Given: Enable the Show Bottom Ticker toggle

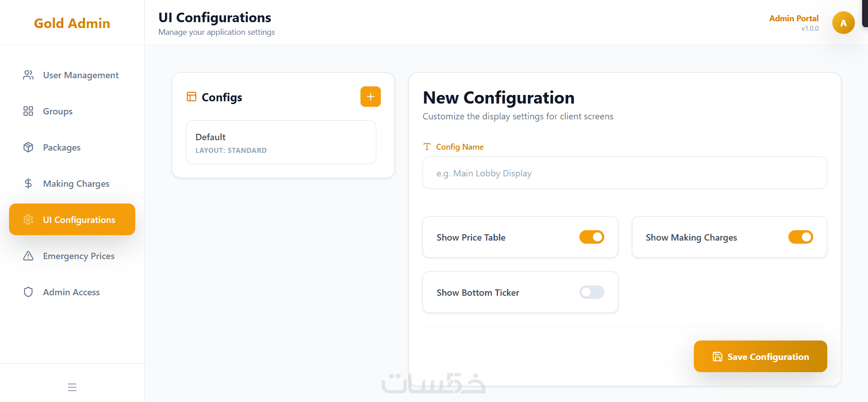Looking at the screenshot, I should tap(592, 292).
